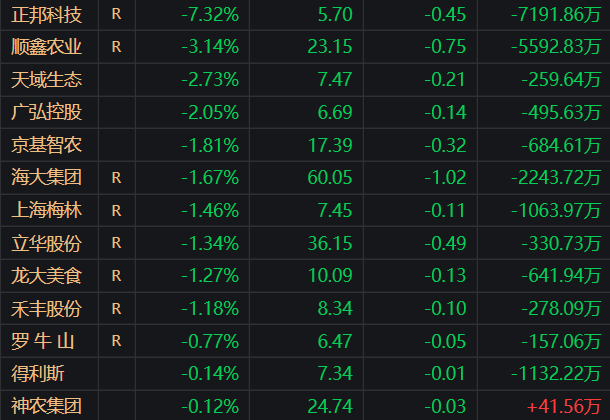Click the R marker for 立华股份
Screen dimensions: 610x420
click(116, 243)
